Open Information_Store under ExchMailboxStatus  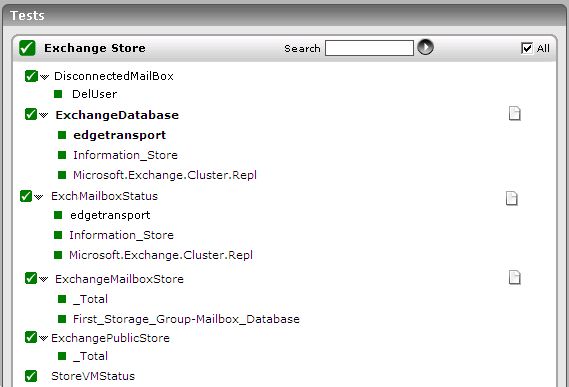(x=121, y=235)
